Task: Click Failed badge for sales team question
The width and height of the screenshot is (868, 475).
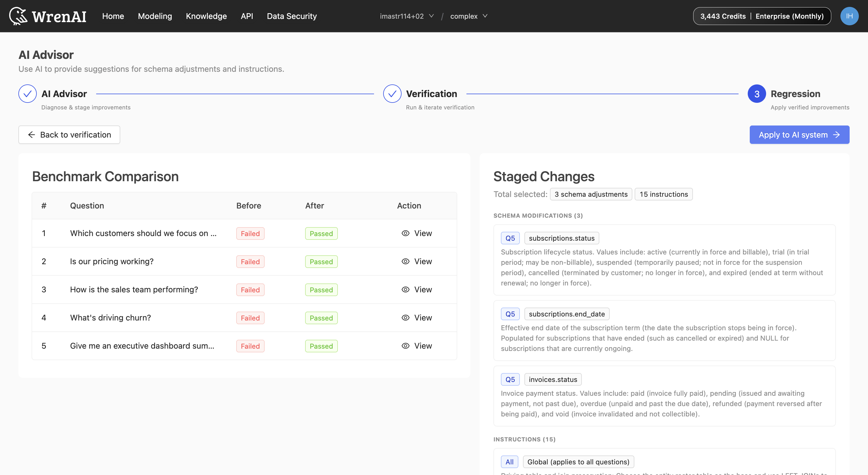Action: tap(250, 289)
